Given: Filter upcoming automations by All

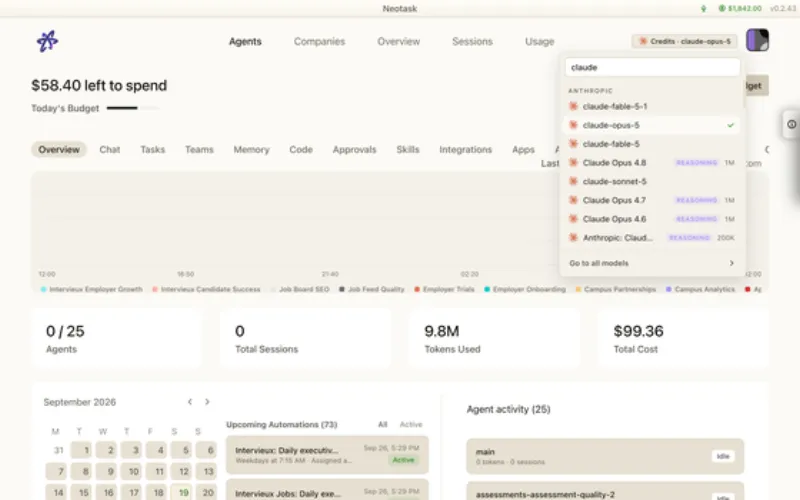Looking at the screenshot, I should 383,424.
